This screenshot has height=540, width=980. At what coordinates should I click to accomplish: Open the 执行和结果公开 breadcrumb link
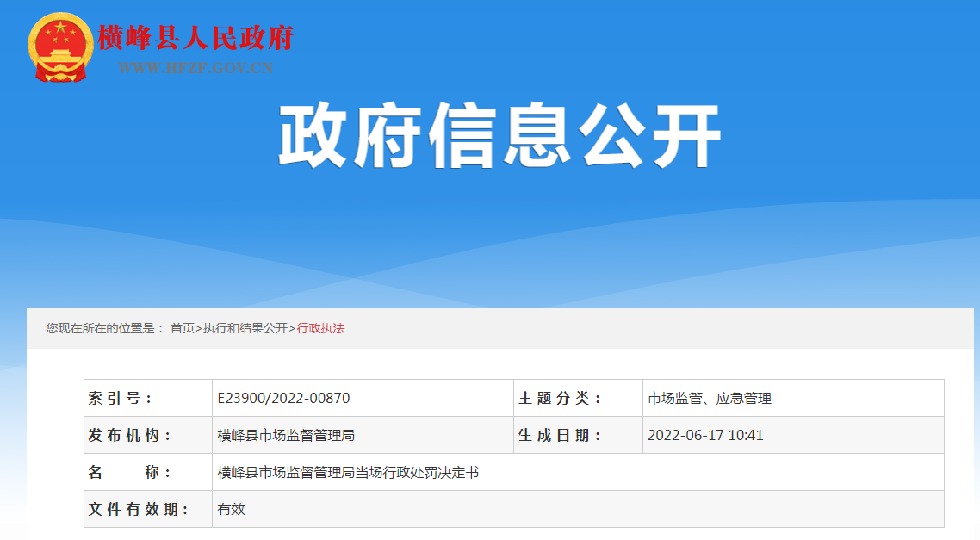(x=245, y=328)
